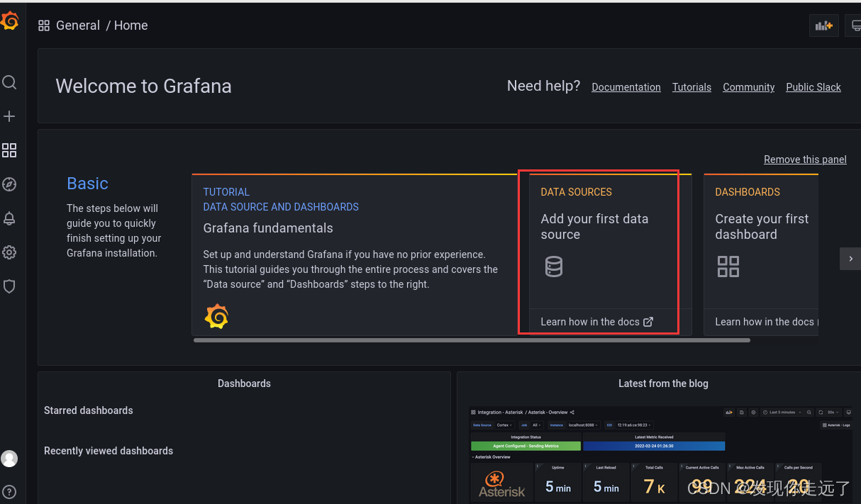This screenshot has height=504, width=861.
Task: Open the Public Slack link
Action: [813, 87]
